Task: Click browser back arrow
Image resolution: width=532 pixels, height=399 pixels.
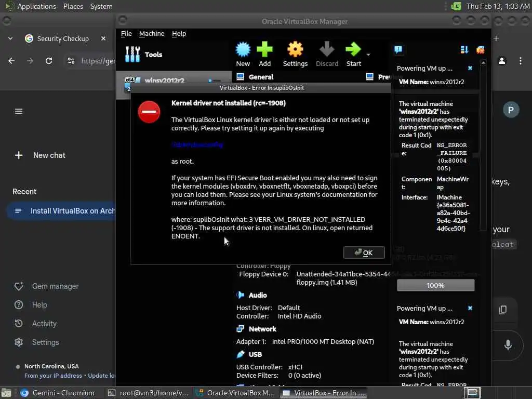Action: (x=11, y=61)
